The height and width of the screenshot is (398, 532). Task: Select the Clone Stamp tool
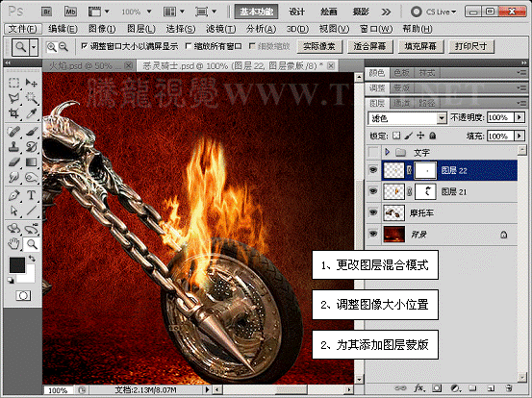tap(13, 147)
